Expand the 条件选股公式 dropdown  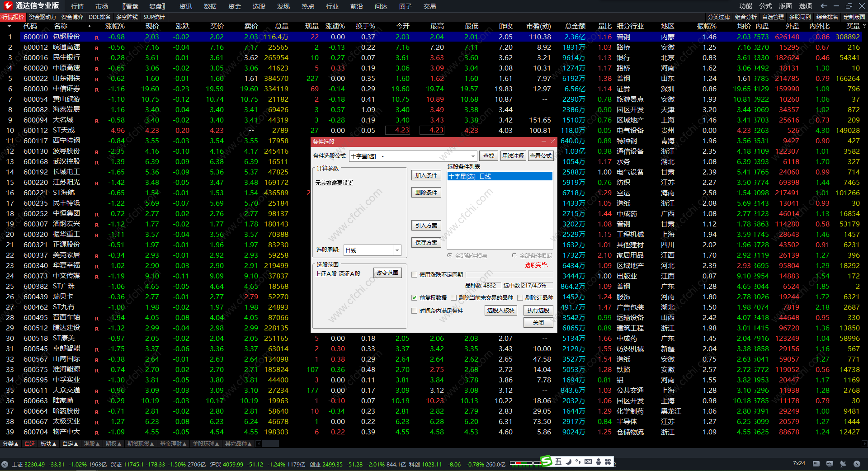click(473, 156)
